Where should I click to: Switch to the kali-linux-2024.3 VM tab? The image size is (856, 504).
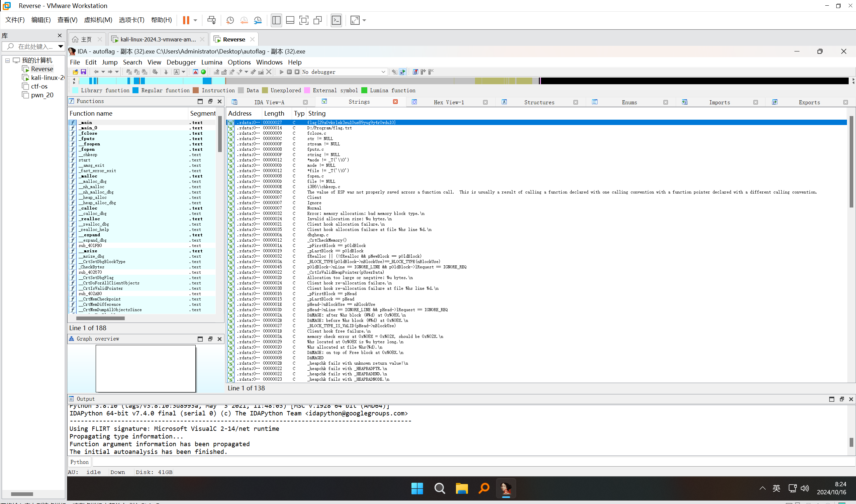click(158, 39)
